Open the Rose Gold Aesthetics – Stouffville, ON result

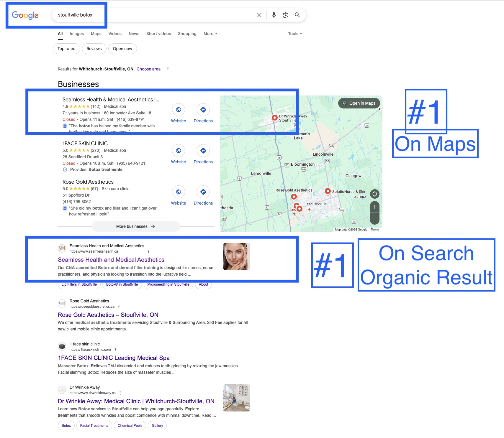[x=108, y=315]
